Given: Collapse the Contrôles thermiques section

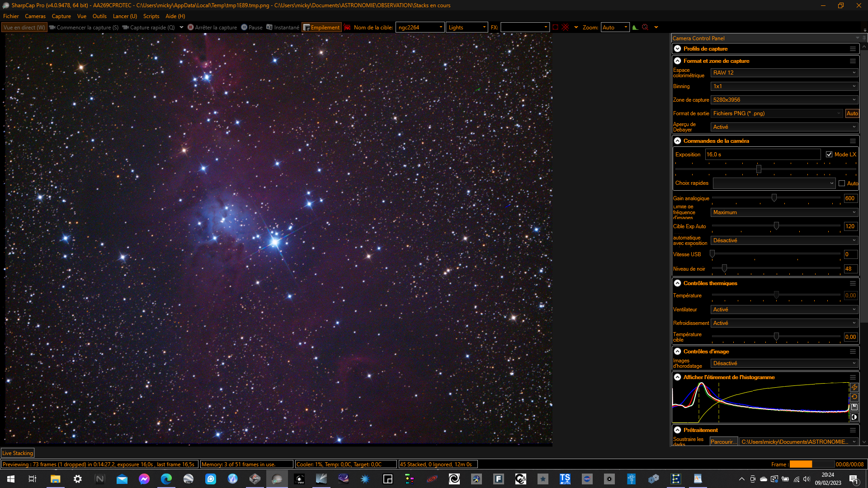Looking at the screenshot, I should pos(677,283).
